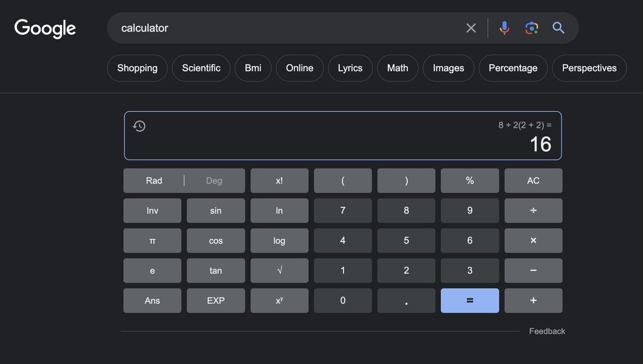
Task: Open the Perspectives filter chip
Action: 589,68
